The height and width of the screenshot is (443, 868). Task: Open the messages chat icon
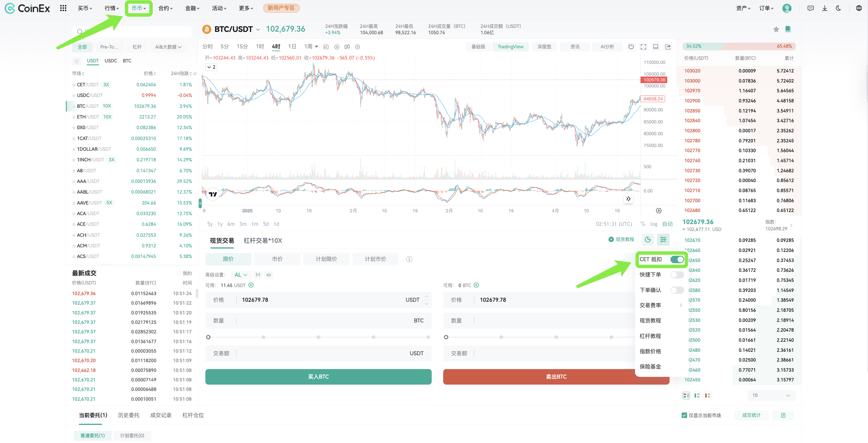pyautogui.click(x=811, y=8)
